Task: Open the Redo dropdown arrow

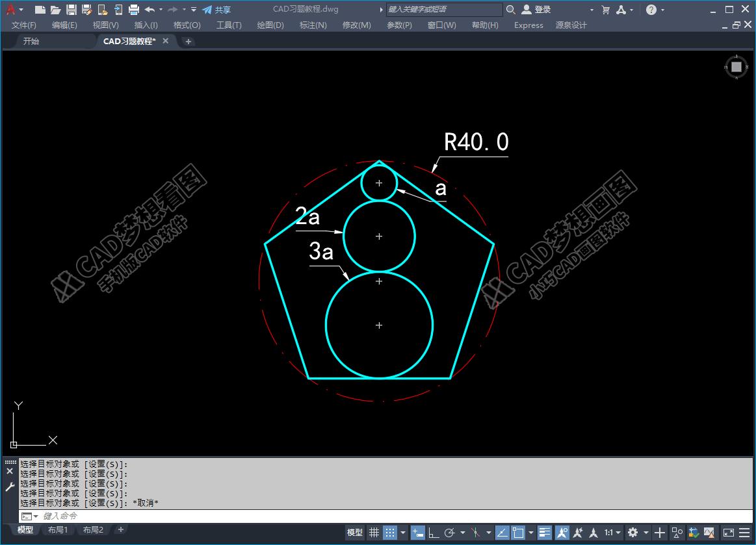Action: [x=183, y=10]
